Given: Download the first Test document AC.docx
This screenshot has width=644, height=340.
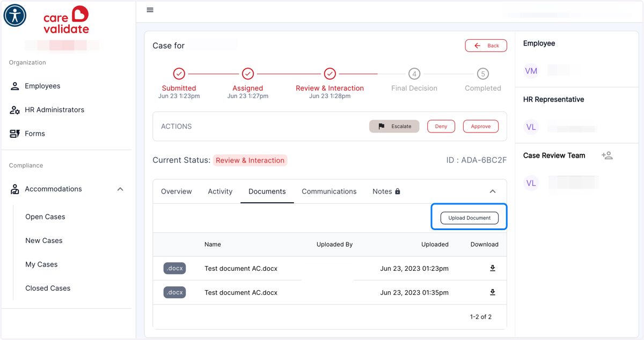Looking at the screenshot, I should click(x=492, y=268).
